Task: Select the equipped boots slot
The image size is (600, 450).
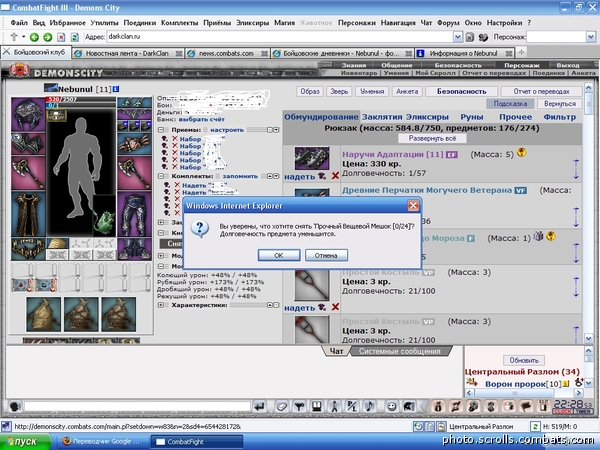Action: pos(134,249)
